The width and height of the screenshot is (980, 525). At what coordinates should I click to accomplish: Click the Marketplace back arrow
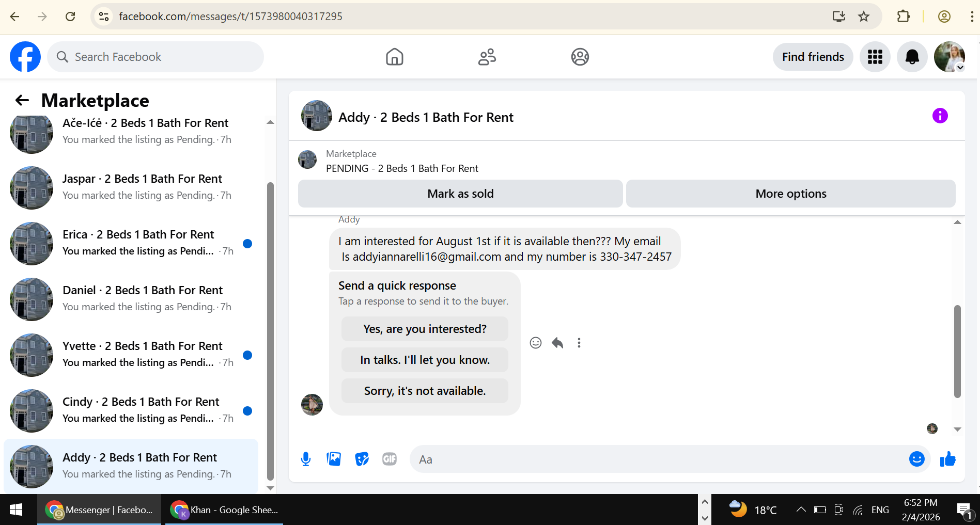(22, 100)
